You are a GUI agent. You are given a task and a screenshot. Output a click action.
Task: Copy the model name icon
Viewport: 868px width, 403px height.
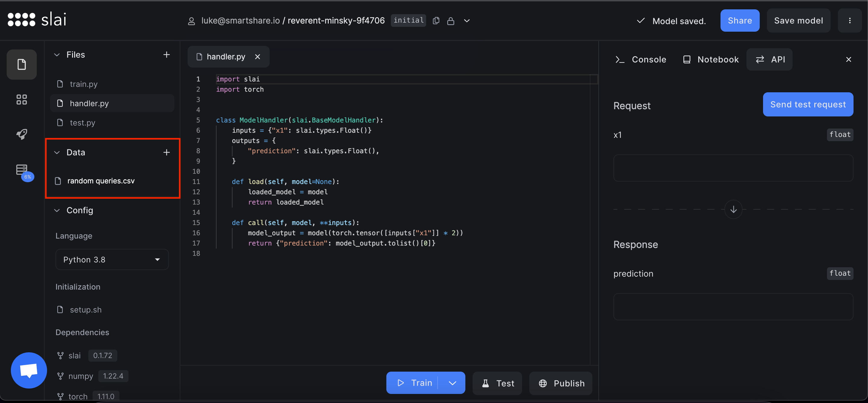tap(436, 21)
